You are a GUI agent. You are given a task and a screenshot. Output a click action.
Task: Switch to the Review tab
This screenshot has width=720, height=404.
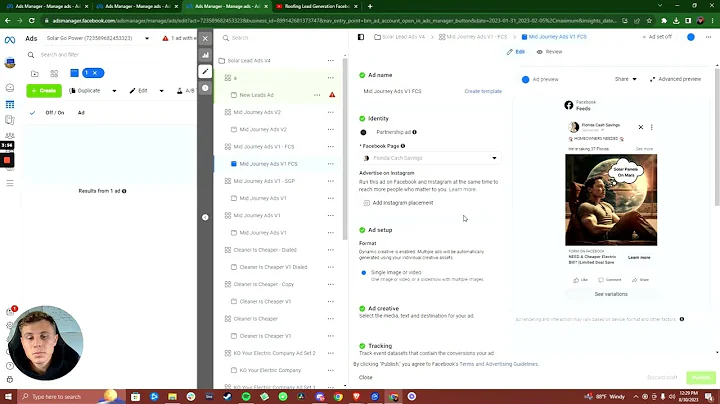pyautogui.click(x=549, y=52)
